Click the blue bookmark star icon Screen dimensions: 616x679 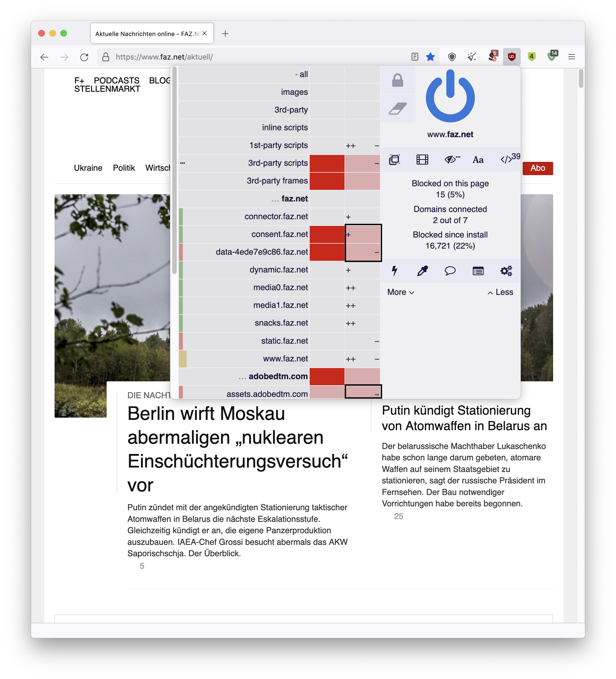[x=430, y=57]
